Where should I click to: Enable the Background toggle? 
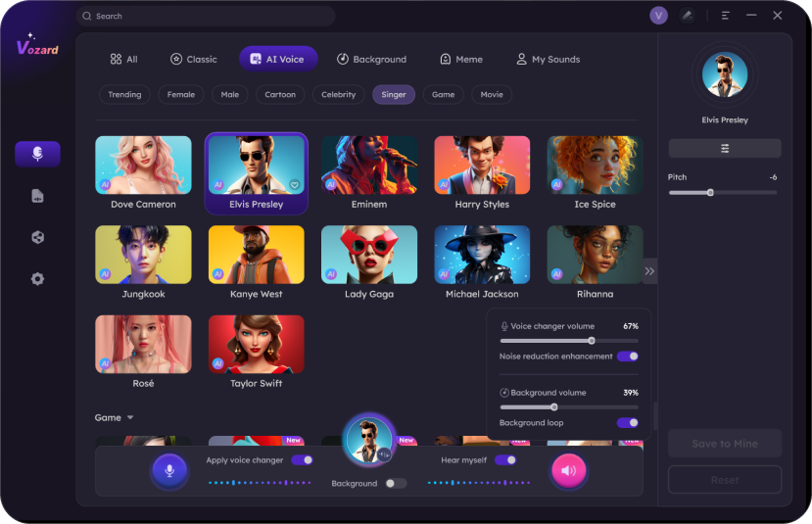(395, 484)
